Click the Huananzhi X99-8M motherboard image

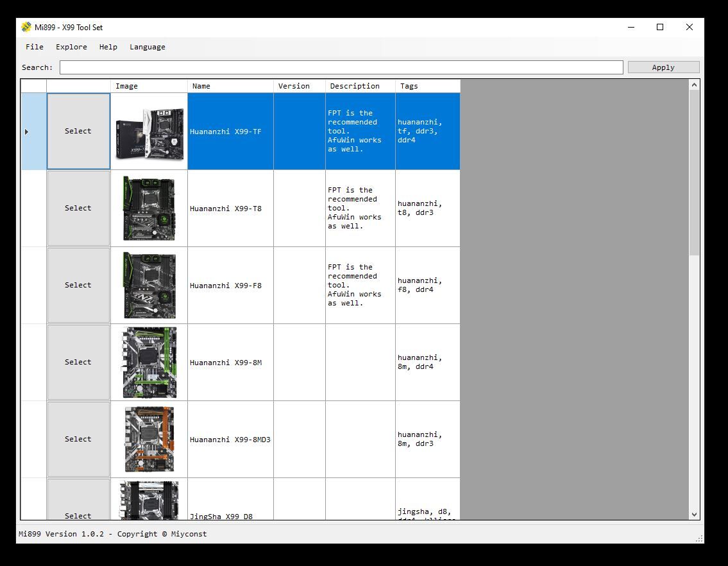coord(149,363)
